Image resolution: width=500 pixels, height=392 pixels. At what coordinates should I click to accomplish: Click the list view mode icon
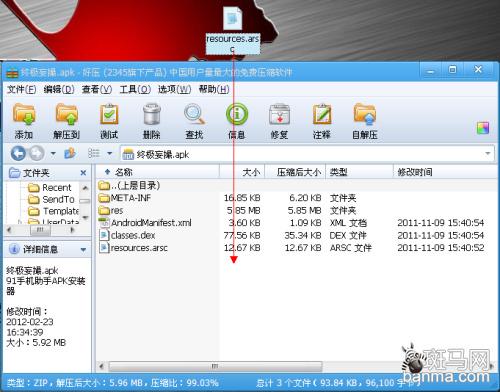click(94, 153)
